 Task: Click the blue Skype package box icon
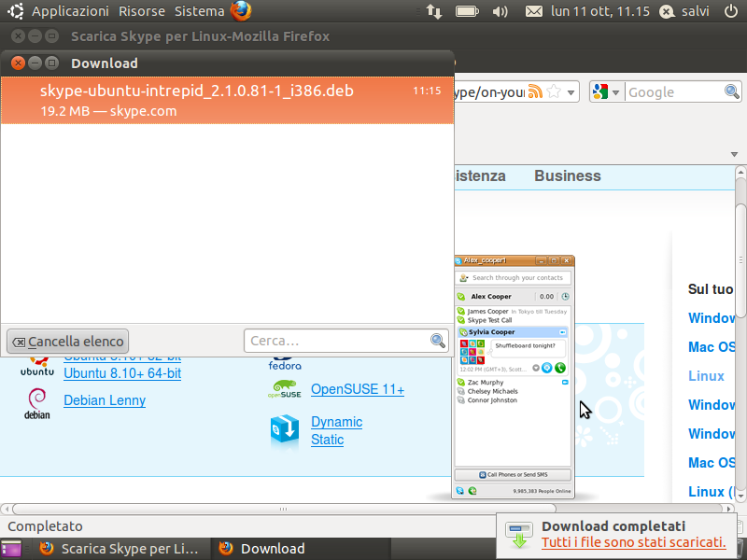click(x=285, y=429)
